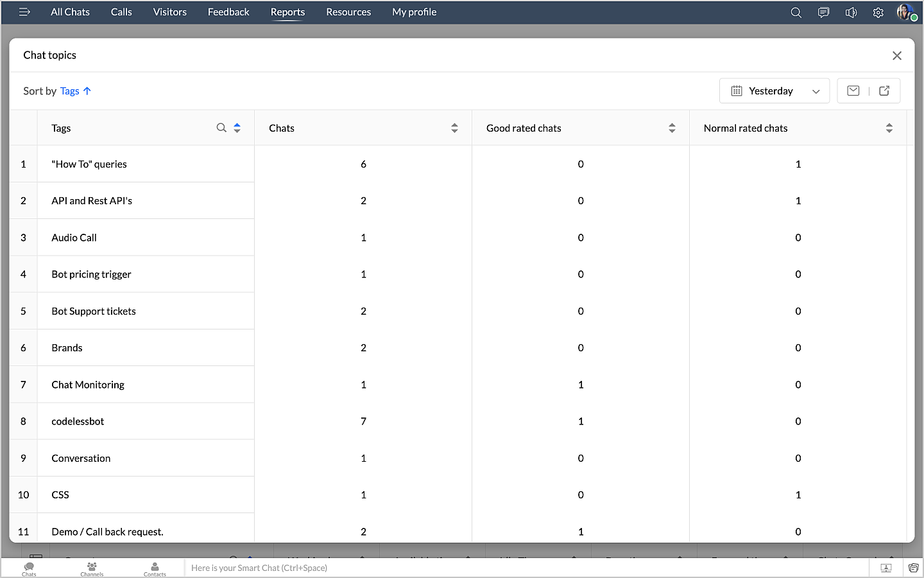Screen dimensions: 924x578
Task: Select the Audio Call tag
Action: tap(74, 238)
